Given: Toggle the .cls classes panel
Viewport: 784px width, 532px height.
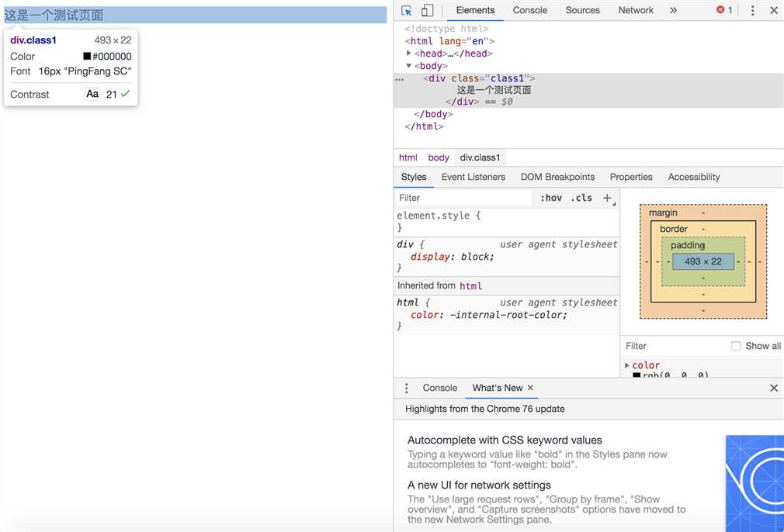Looking at the screenshot, I should [581, 198].
